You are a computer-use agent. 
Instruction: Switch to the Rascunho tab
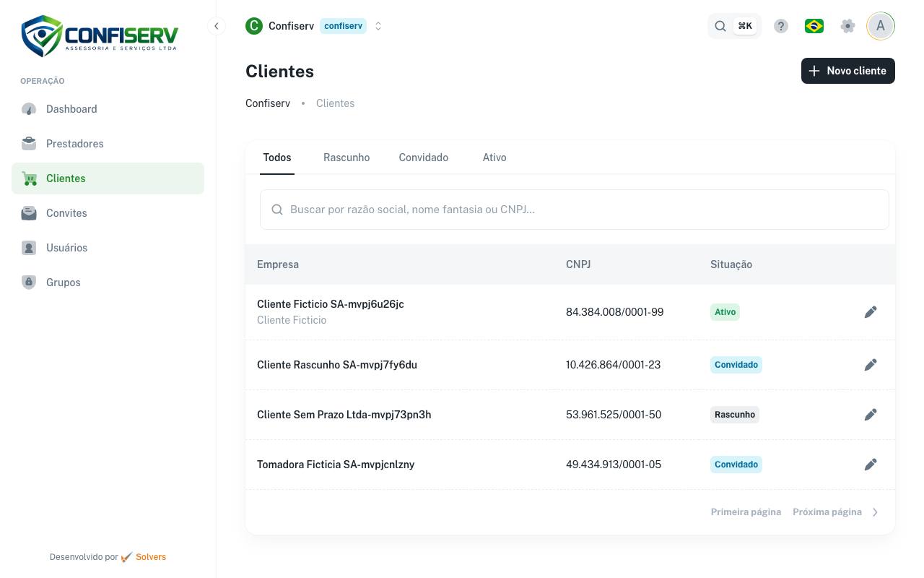click(x=346, y=158)
